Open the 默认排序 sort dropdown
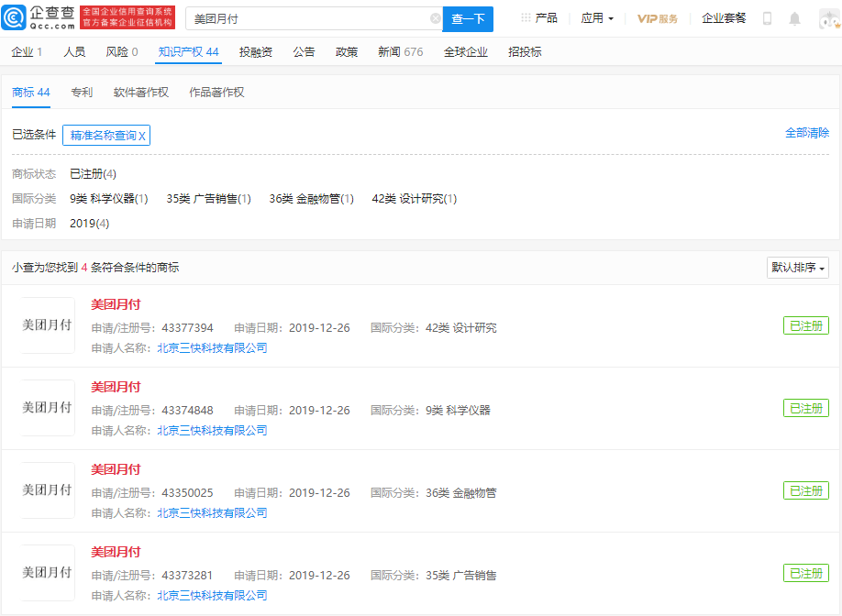Viewport: 842px width, 616px height. point(797,268)
